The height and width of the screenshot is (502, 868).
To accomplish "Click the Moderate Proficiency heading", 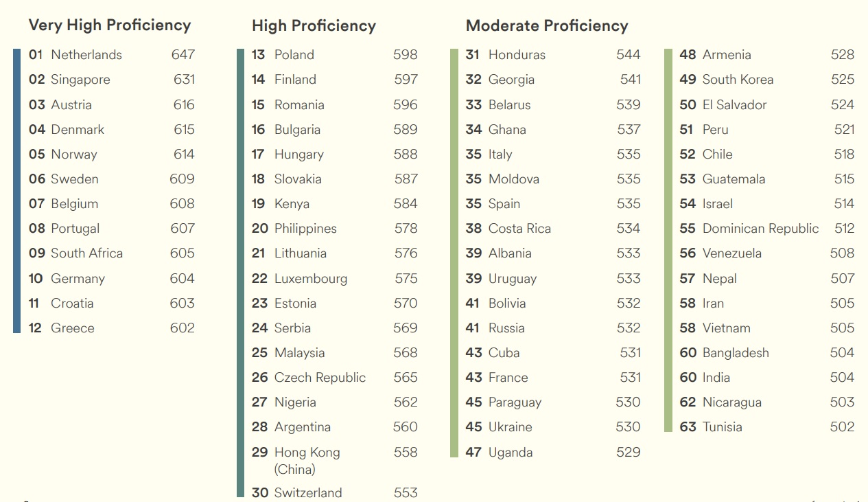I will point(547,26).
